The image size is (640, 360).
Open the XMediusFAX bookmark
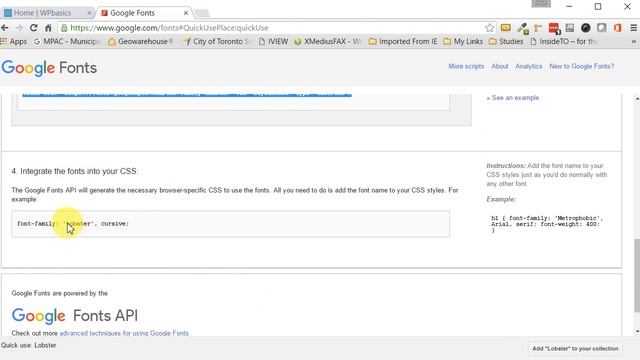(328, 41)
